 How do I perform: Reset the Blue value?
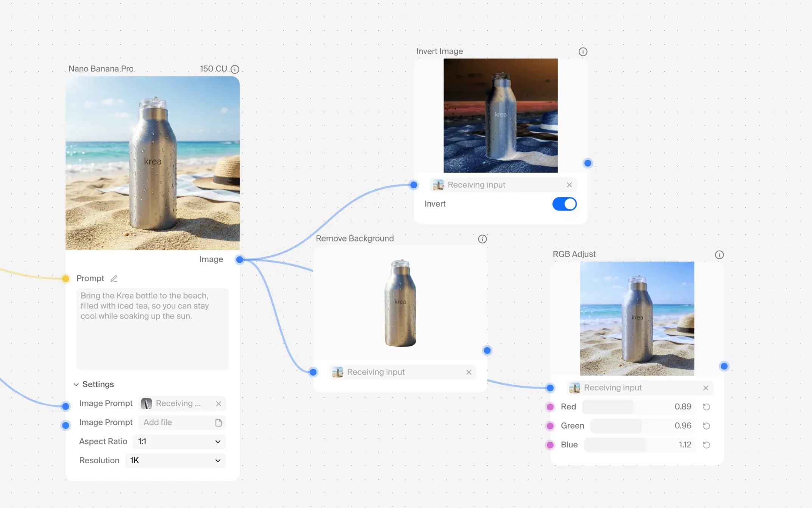[x=706, y=445]
